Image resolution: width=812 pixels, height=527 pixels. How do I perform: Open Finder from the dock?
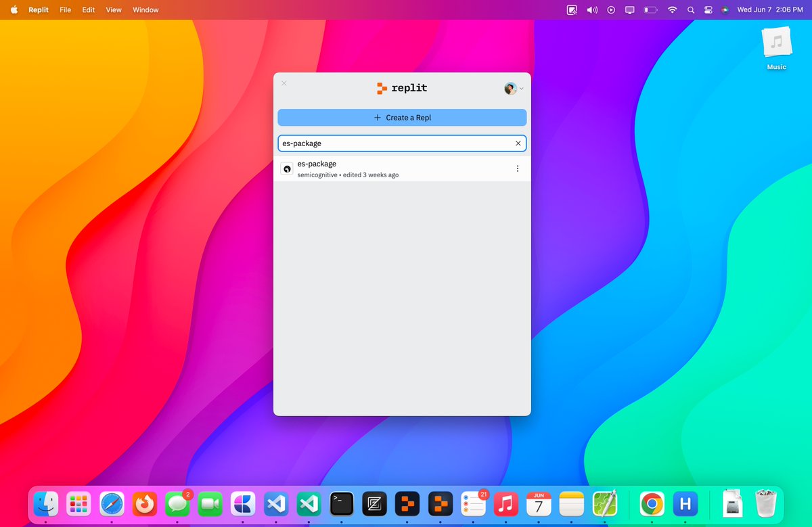coord(45,504)
